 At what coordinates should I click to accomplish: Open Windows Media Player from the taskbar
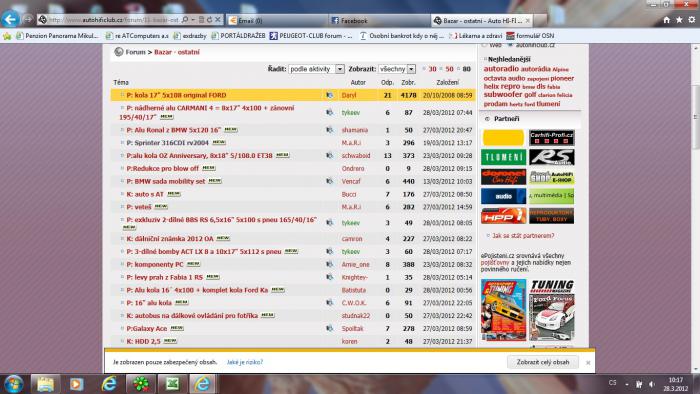76,384
